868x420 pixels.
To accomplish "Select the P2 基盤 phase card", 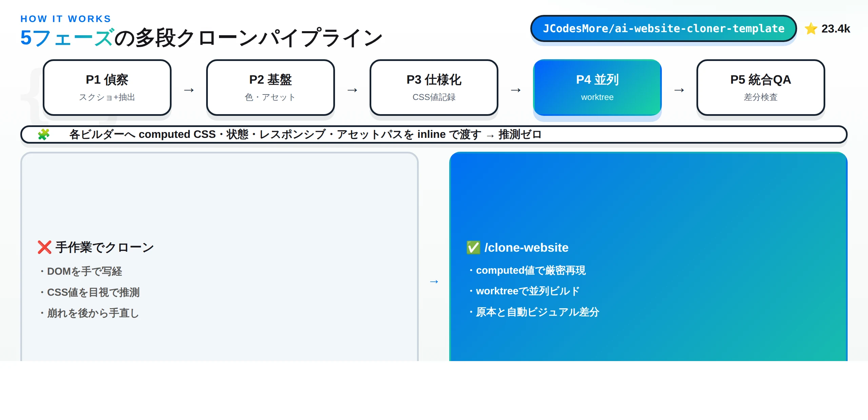I will click(x=271, y=88).
